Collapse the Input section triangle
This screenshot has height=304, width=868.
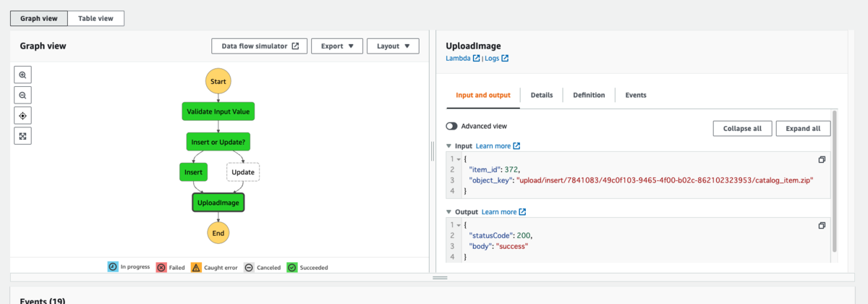(448, 145)
